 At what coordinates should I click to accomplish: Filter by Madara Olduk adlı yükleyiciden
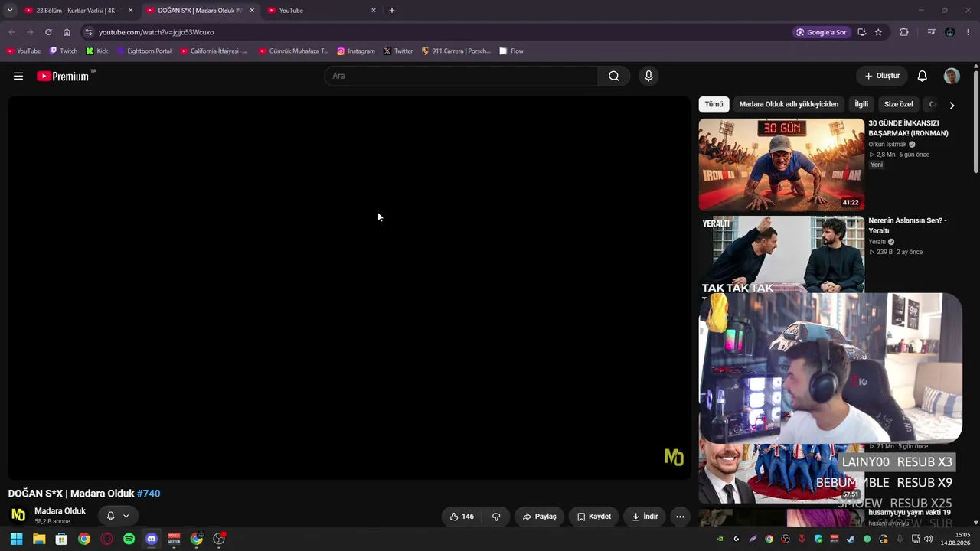pos(789,104)
